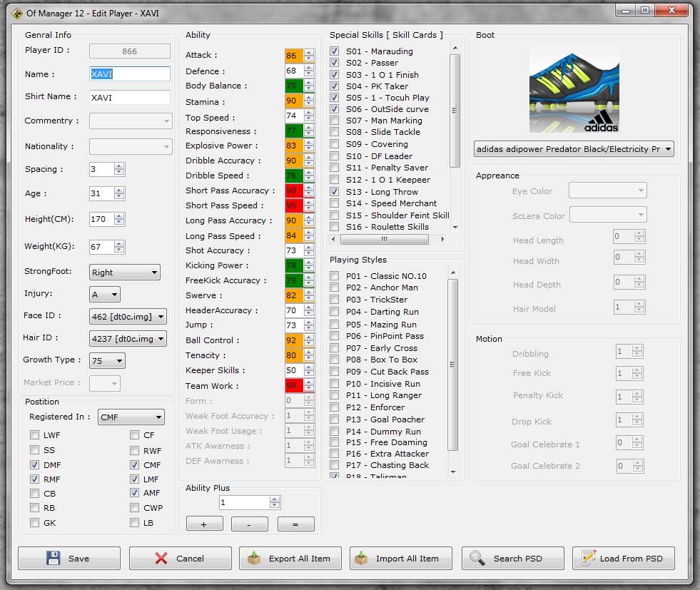Click the Import All Item box icon
700x590 pixels.
click(x=362, y=559)
